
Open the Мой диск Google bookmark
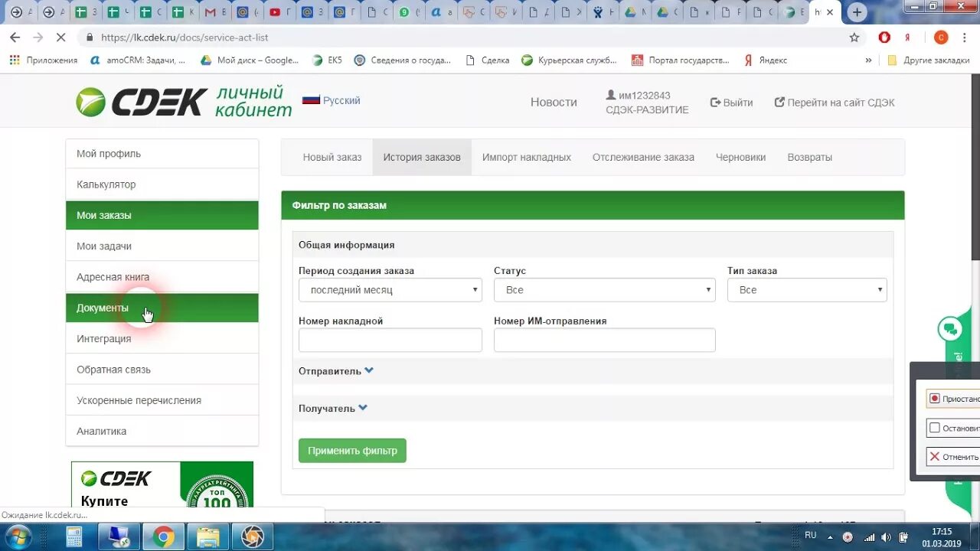tap(250, 60)
